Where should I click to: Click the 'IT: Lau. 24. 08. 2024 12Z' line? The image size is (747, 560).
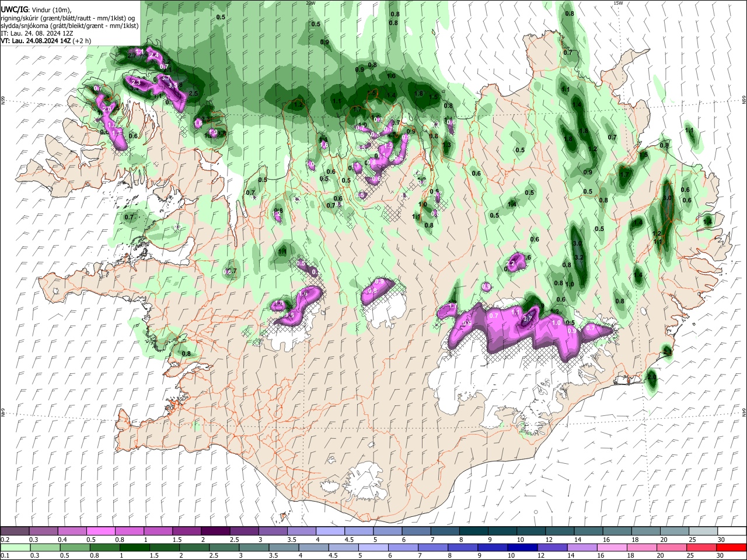pos(37,33)
